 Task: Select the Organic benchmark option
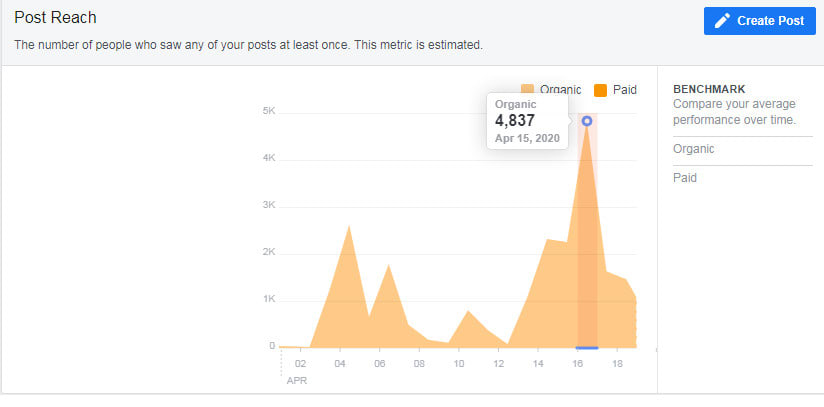click(x=694, y=149)
